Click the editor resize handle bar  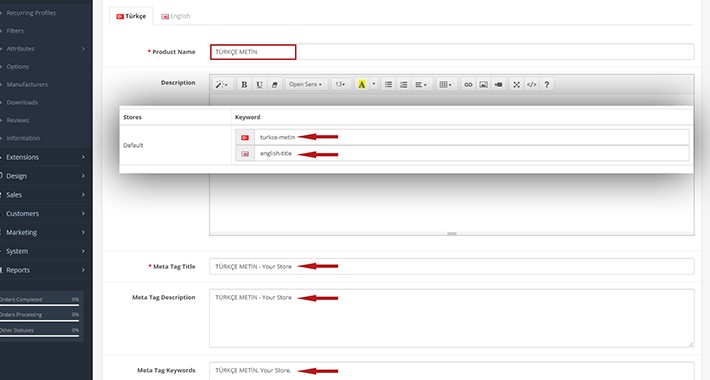click(451, 234)
